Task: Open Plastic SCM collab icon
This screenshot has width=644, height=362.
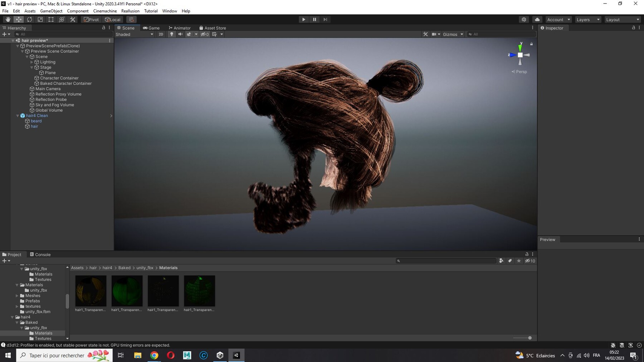Action: 524,20
